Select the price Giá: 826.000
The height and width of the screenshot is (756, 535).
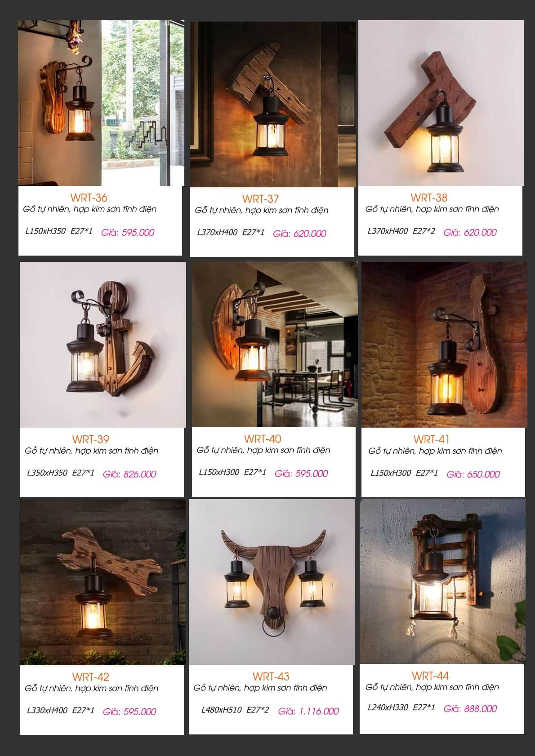pyautogui.click(x=129, y=474)
